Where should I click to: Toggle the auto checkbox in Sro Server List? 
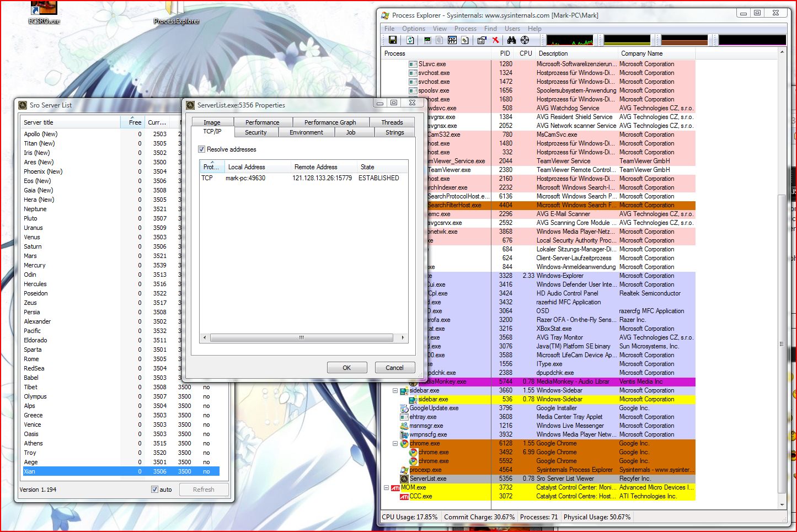pos(155,490)
